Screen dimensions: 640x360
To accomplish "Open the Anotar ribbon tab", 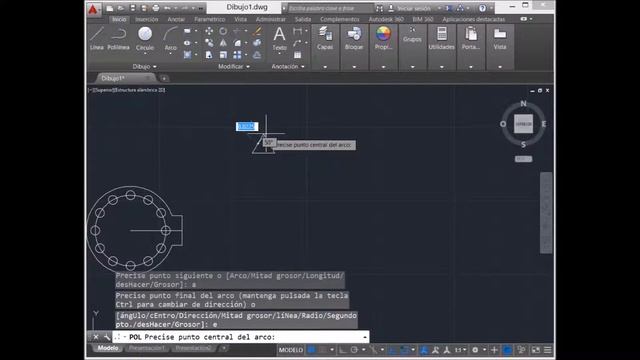I will coord(176,19).
